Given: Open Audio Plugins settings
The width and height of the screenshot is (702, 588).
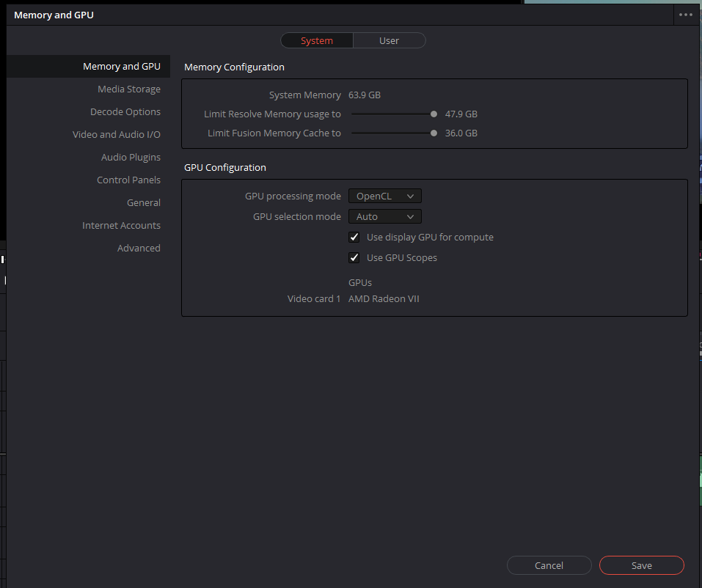Looking at the screenshot, I should point(131,158).
